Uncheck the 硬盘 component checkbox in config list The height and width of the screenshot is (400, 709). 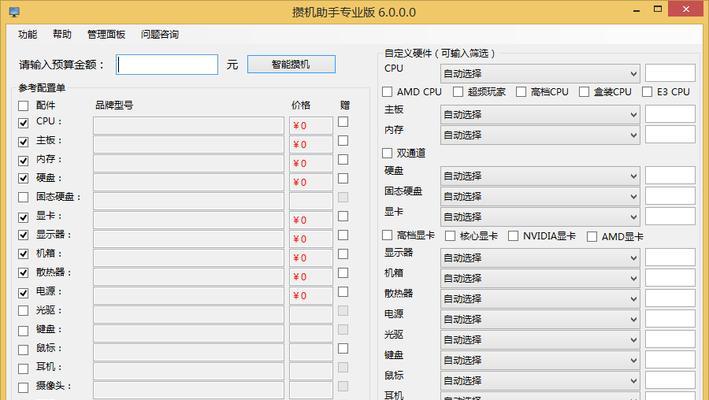23,179
